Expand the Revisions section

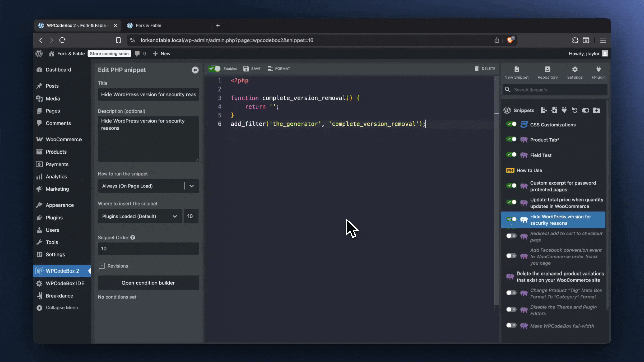102,266
